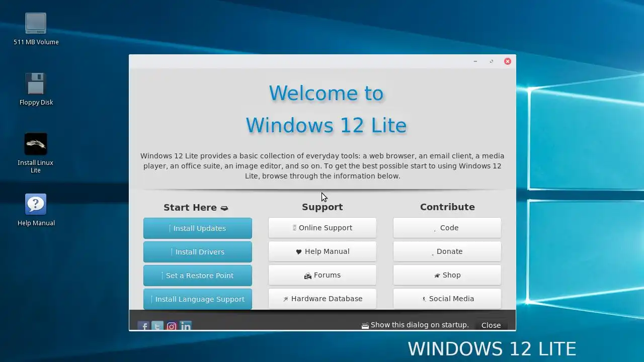Image resolution: width=644 pixels, height=362 pixels.
Task: Open the Help Manual button under Support
Action: tap(323, 251)
